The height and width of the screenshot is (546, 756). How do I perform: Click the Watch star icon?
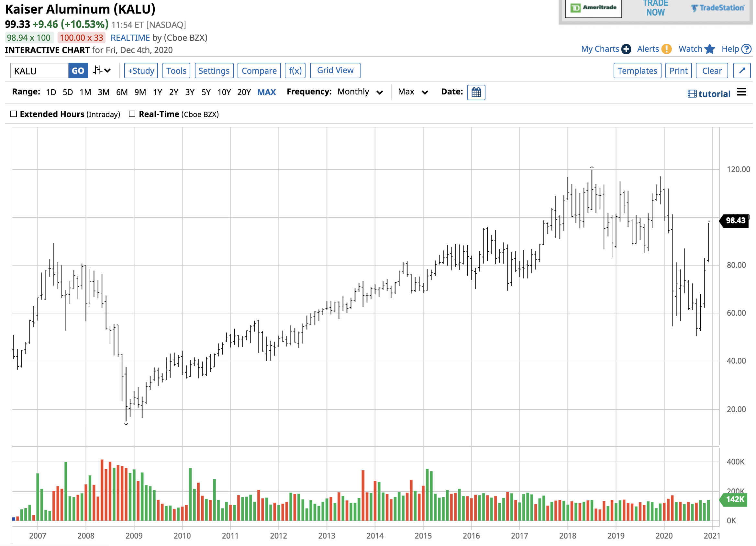tap(710, 49)
